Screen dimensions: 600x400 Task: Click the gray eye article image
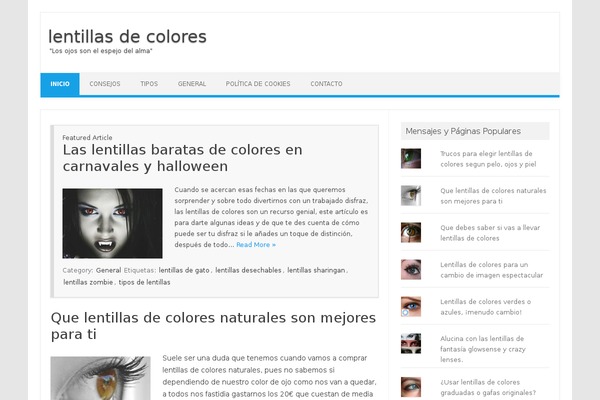tap(100, 378)
